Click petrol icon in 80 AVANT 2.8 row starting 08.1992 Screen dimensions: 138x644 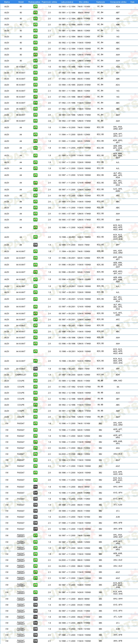pyautogui.click(x=35, y=121)
